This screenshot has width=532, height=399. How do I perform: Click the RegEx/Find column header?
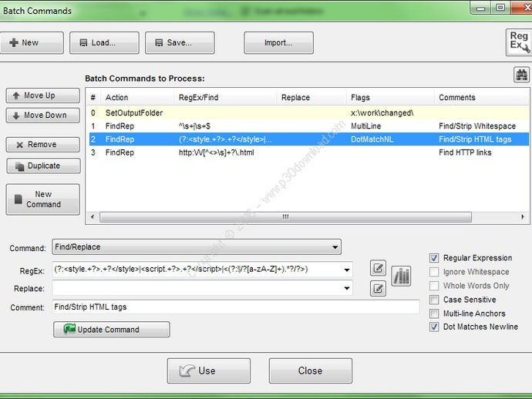[x=225, y=98]
